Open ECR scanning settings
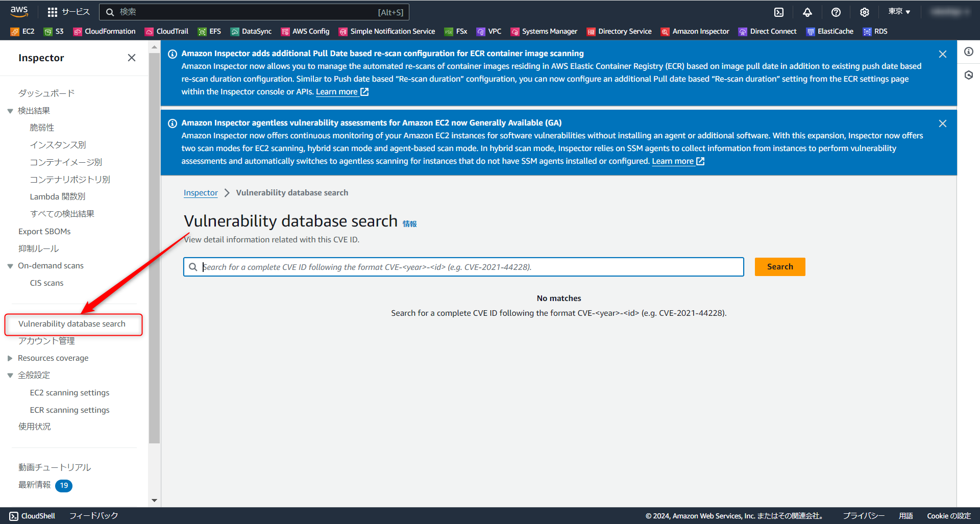Image resolution: width=980 pixels, height=524 pixels. click(69, 410)
